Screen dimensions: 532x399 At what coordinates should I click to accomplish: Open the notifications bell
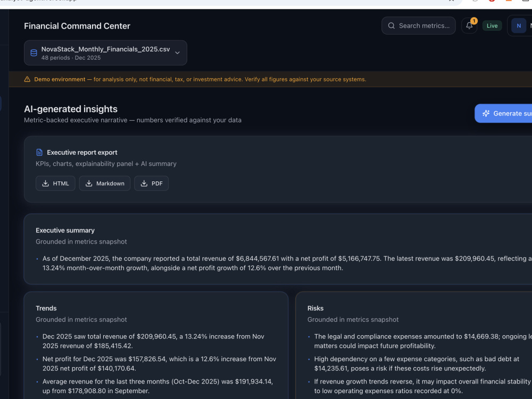click(x=469, y=26)
